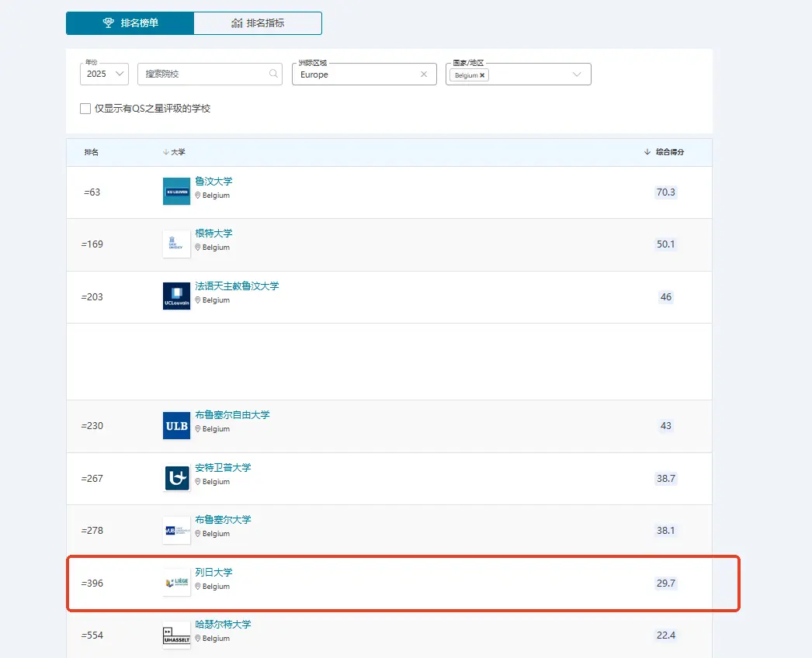
Task: Click rank =396 in the table
Action: tap(92, 584)
